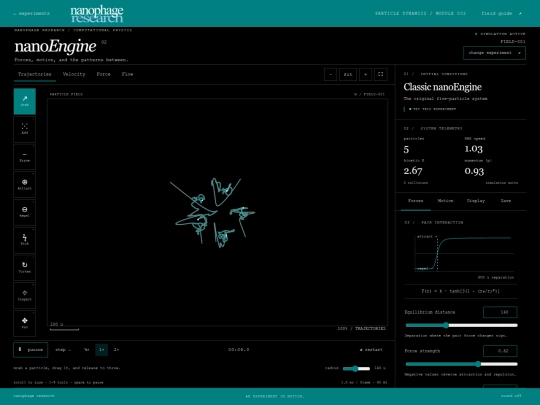Pause the simulation
Screen dimensions: 540x405
click(31, 350)
